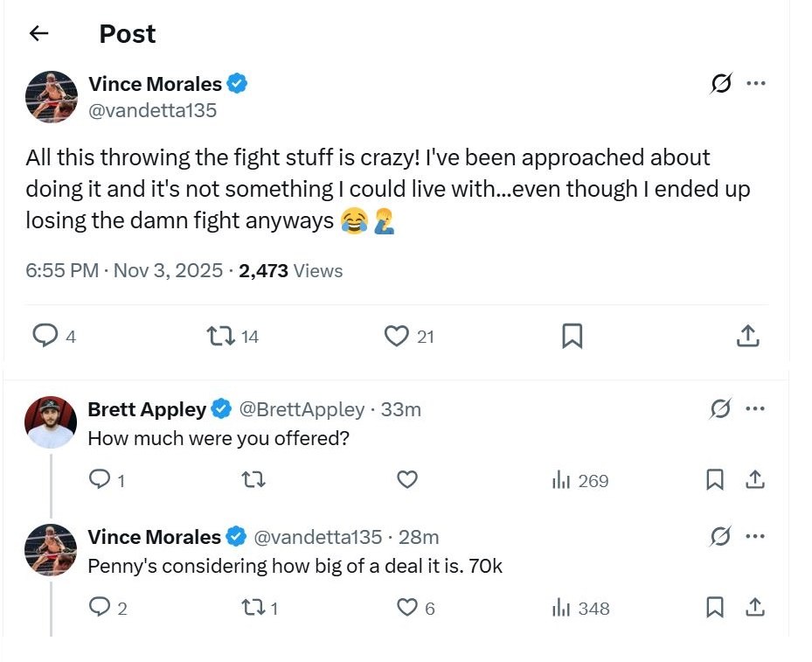Open more options menu on main post
This screenshot has height=662, width=812.
coord(756,84)
